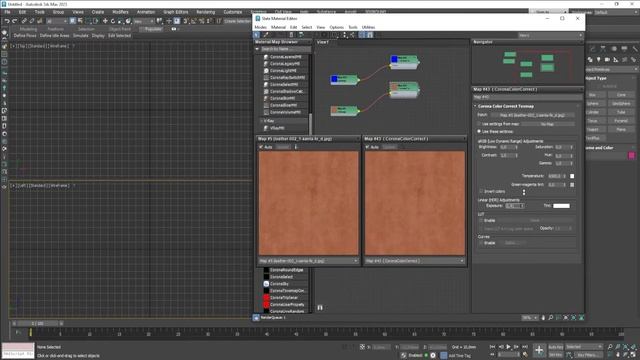Tick the Invert colors checkbox
This screenshot has height=360, width=640.
coord(481,191)
